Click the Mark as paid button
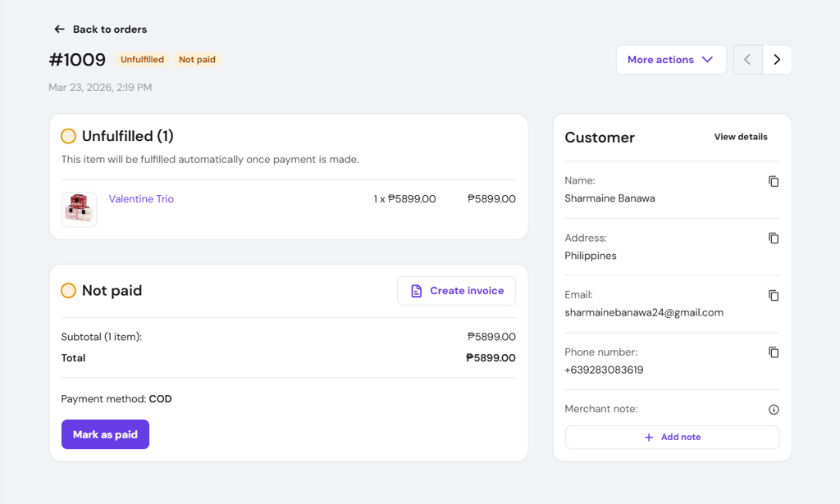This screenshot has height=504, width=840. point(105,434)
